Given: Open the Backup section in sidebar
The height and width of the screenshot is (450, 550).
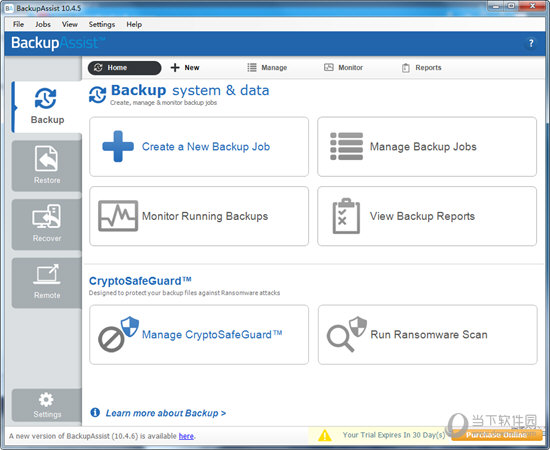Looking at the screenshot, I should [x=47, y=107].
